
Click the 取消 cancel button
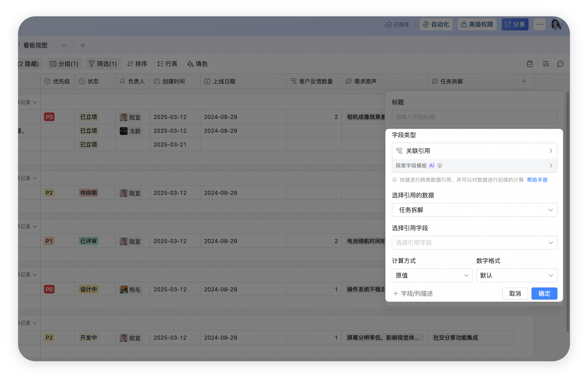[515, 294]
